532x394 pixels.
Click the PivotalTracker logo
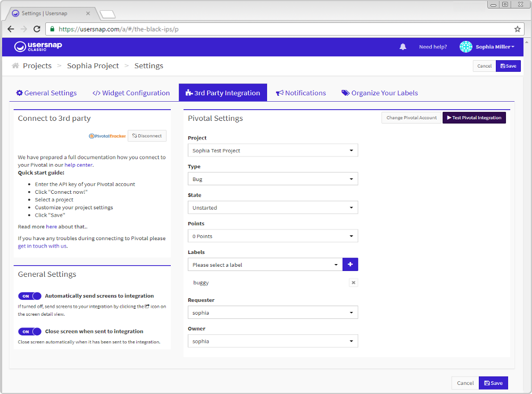click(107, 136)
